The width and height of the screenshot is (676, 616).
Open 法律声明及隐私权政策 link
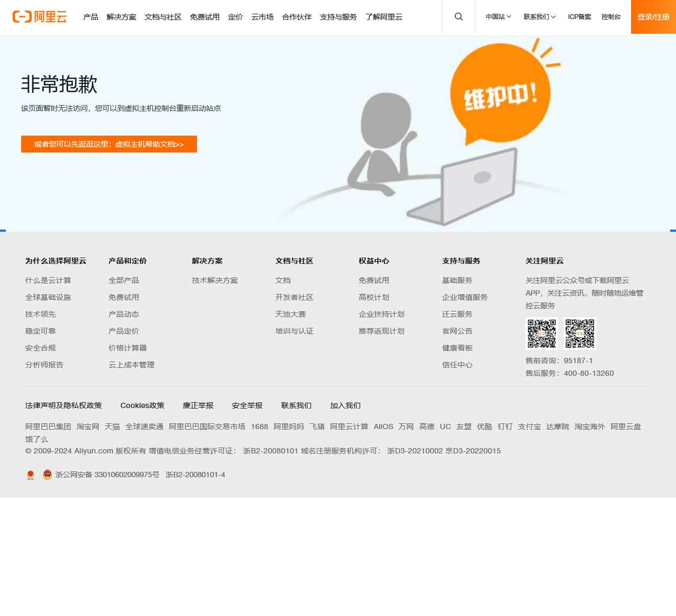pyautogui.click(x=63, y=405)
